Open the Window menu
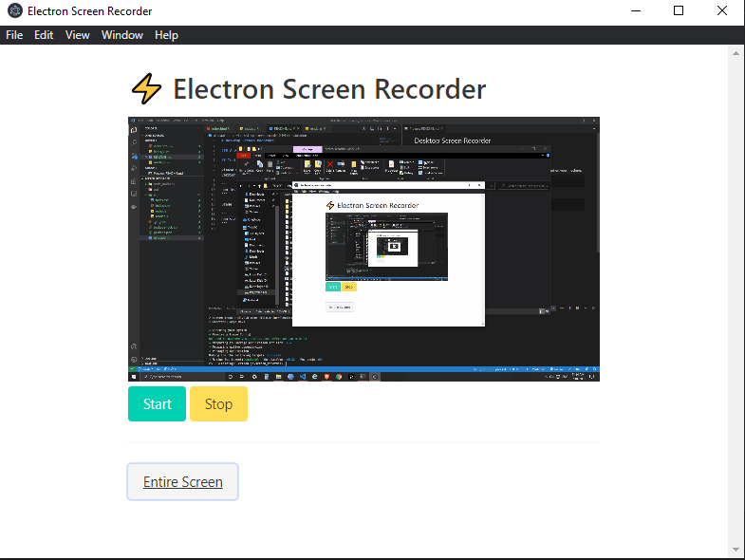This screenshot has width=745, height=560. click(x=122, y=35)
